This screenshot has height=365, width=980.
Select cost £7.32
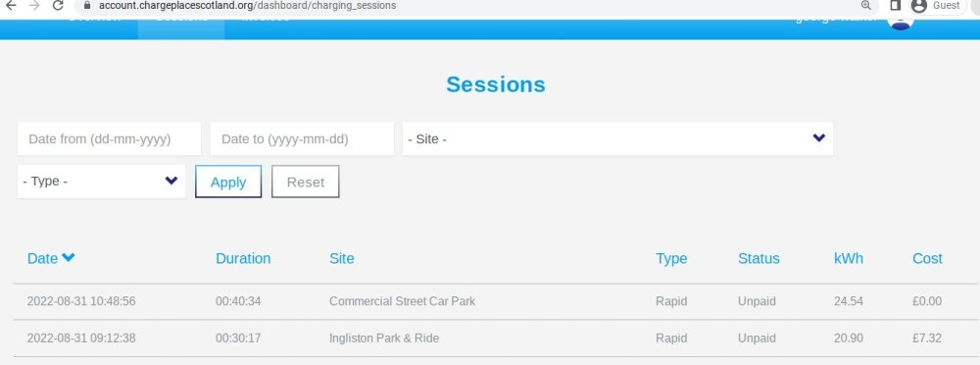(x=927, y=339)
